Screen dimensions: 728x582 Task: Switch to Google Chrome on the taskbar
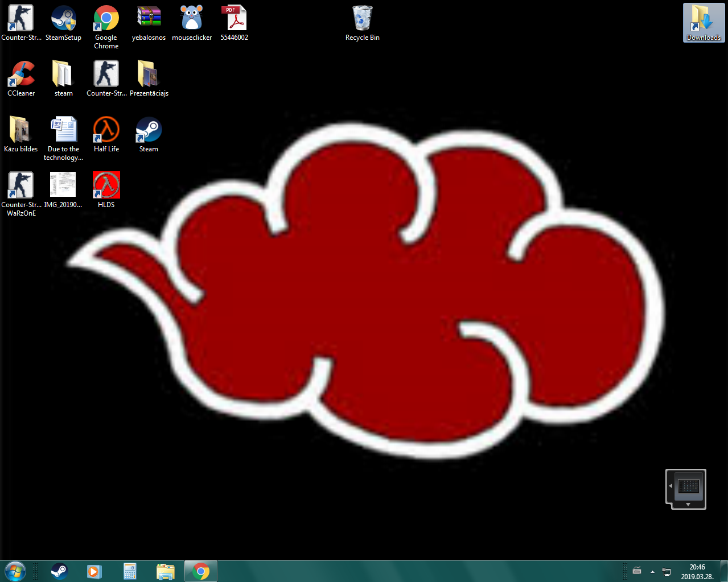coord(200,571)
